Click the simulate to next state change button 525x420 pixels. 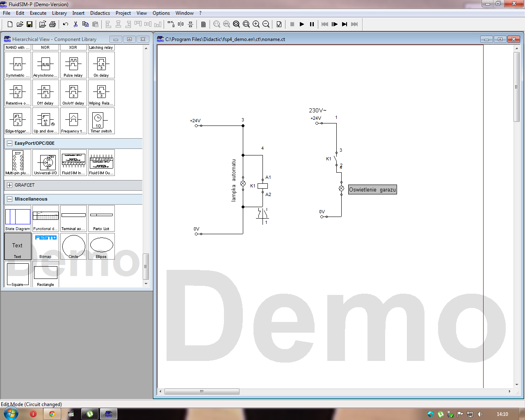[345, 24]
